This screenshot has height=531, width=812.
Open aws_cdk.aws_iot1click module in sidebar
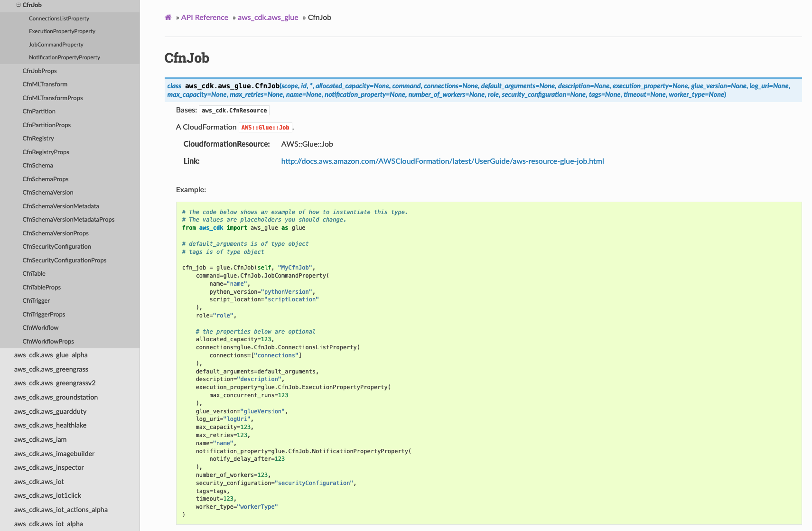pos(48,495)
